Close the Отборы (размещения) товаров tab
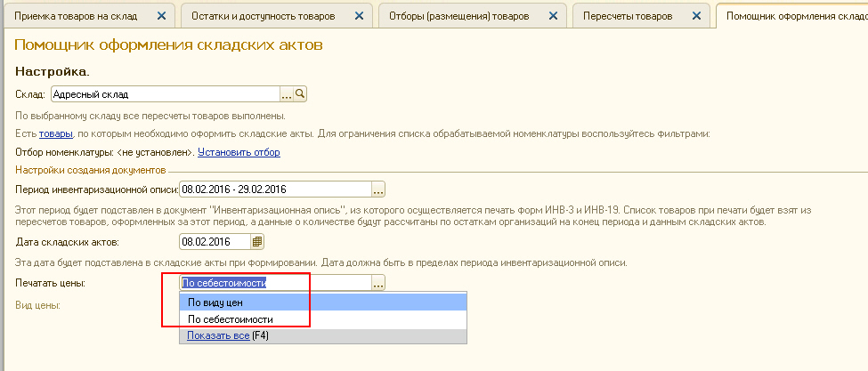 (x=553, y=16)
